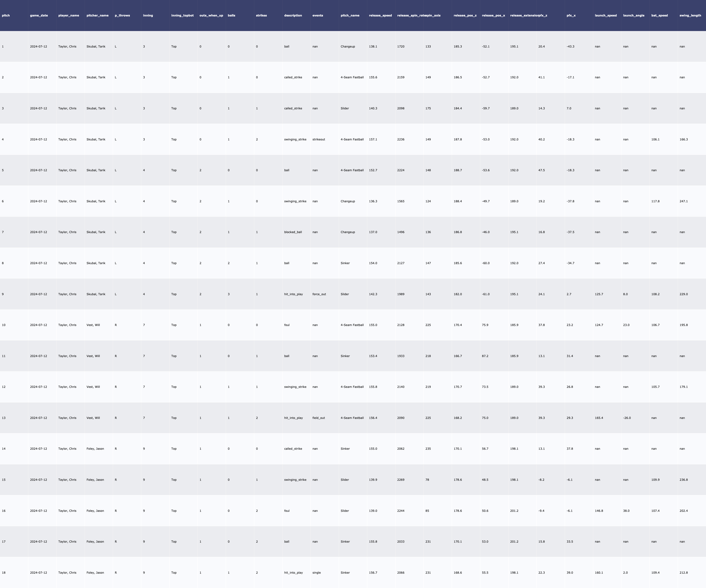Select the description column header
This screenshot has width=706, height=588.
pyautogui.click(x=293, y=16)
